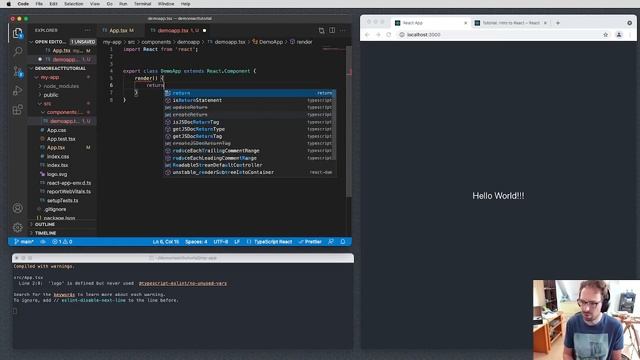Open App.css in the explorer
640x360 pixels.
pos(56,130)
